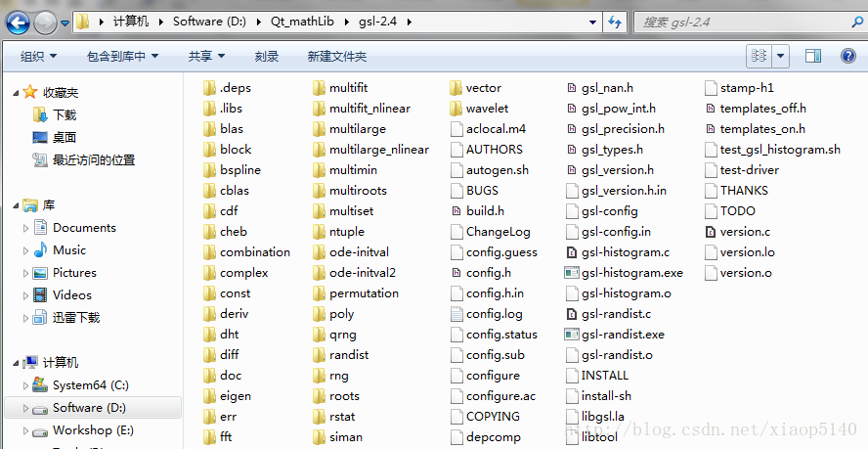Screen dimensions: 868x449
Task: Select the eigen folder icon
Action: click(209, 396)
